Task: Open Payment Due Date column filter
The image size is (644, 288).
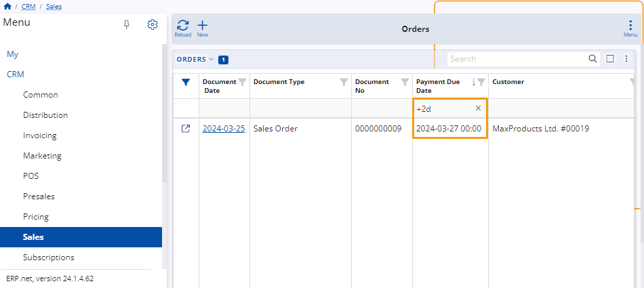Action: click(x=481, y=82)
